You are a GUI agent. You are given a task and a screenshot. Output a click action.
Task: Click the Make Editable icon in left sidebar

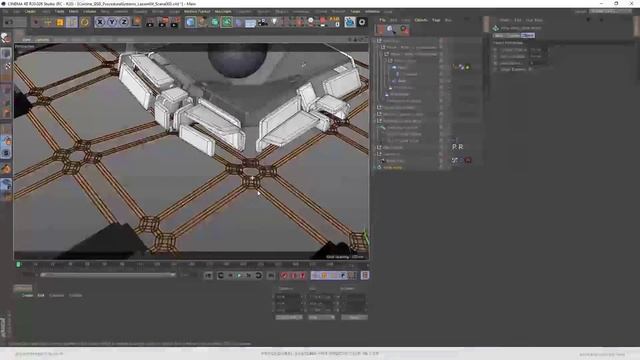pyautogui.click(x=6, y=38)
